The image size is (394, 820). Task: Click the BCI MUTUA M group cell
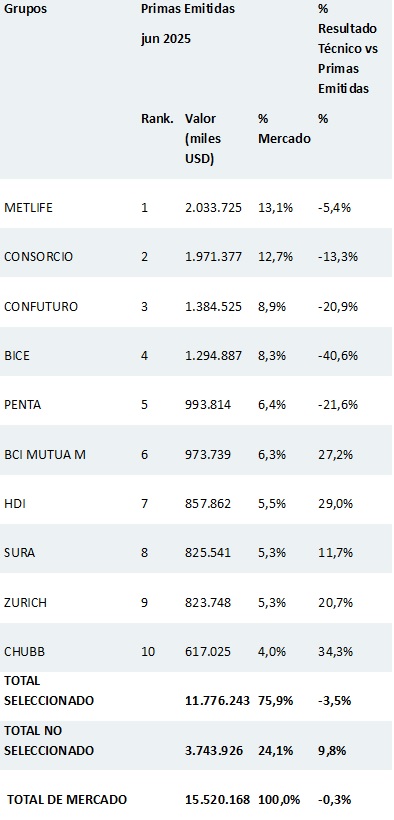point(45,454)
